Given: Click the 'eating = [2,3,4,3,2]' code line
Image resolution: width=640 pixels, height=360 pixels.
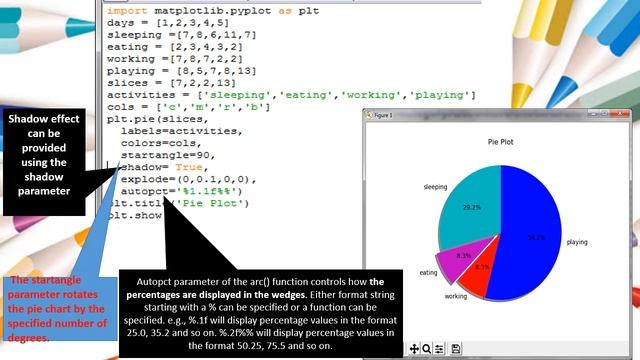Looking at the screenshot, I should pos(175,47).
